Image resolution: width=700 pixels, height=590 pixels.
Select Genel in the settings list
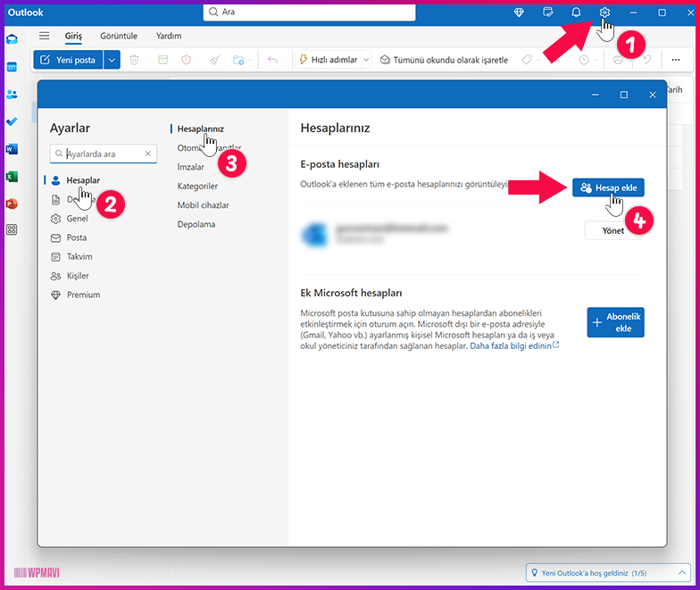tap(77, 219)
